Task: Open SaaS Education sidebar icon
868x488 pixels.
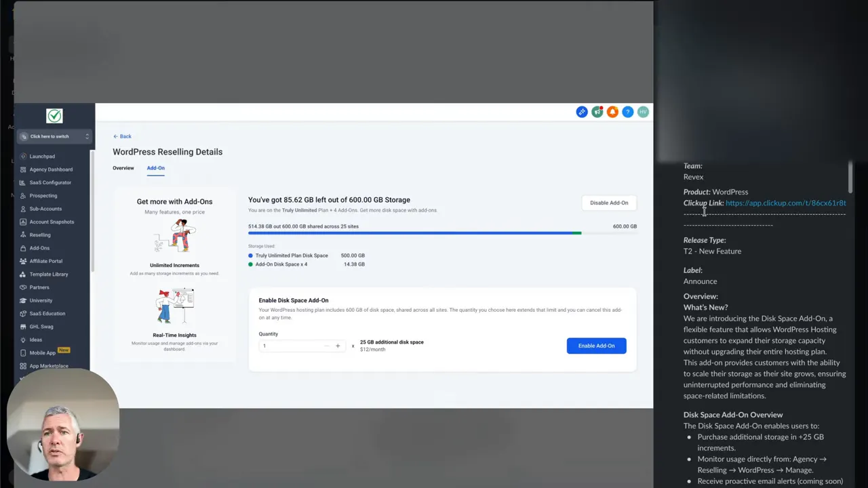Action: pyautogui.click(x=23, y=314)
